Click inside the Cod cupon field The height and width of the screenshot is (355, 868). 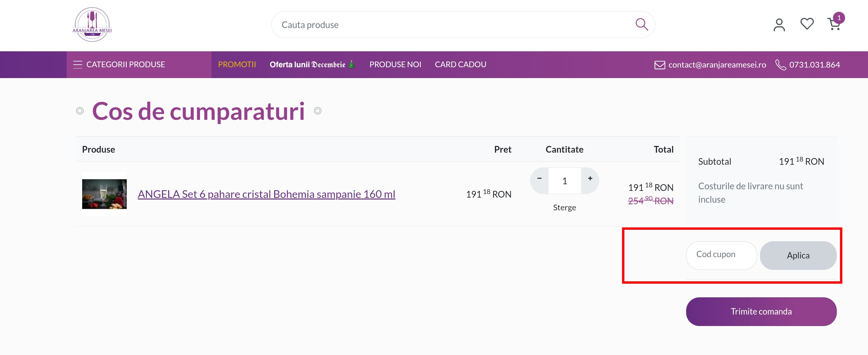click(721, 255)
